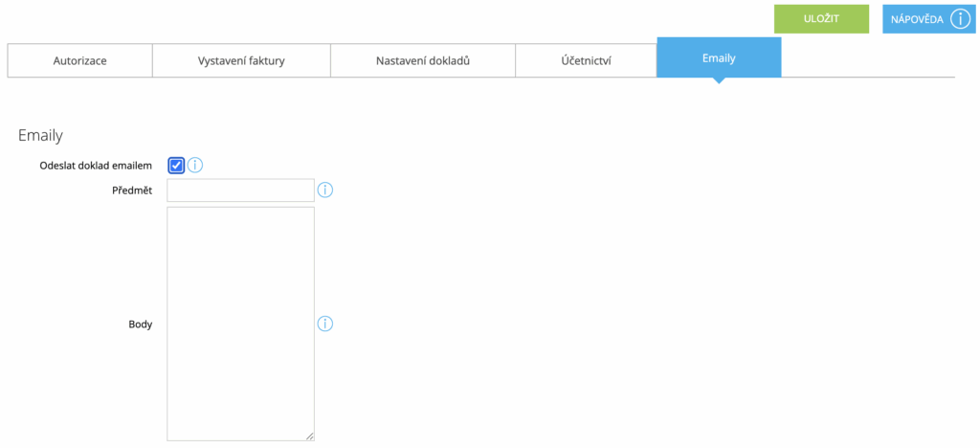Go to the Nastavení dokladů tab

tap(422, 60)
